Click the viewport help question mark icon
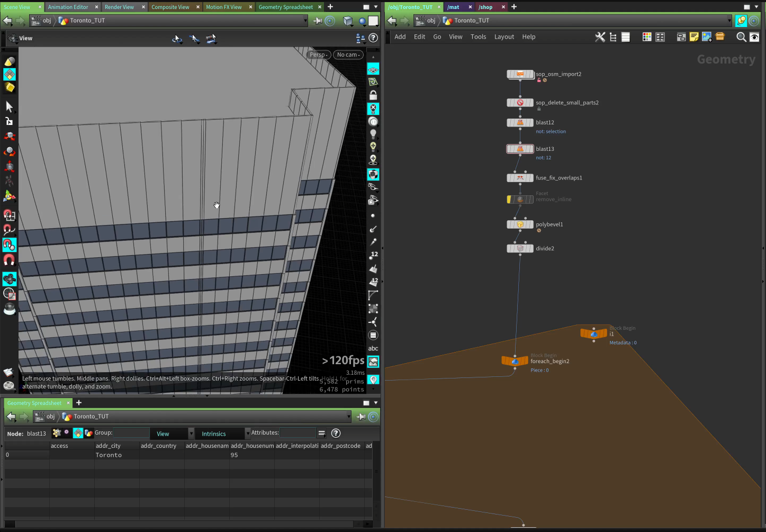766x532 pixels. coord(373,38)
